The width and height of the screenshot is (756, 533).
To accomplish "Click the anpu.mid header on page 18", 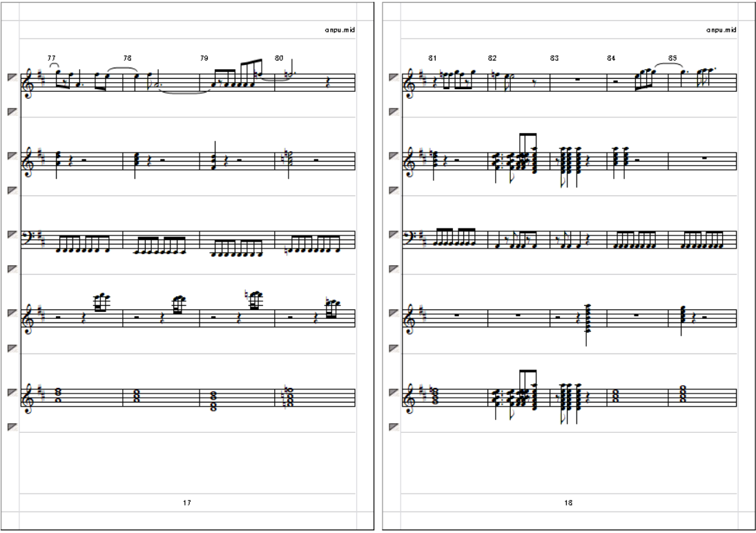I will (721, 30).
